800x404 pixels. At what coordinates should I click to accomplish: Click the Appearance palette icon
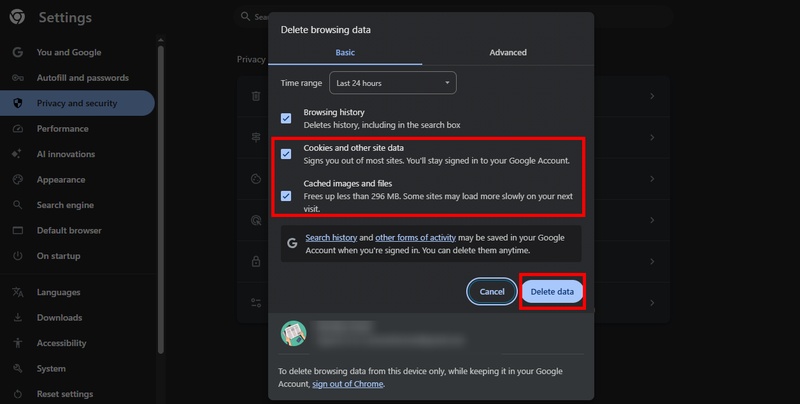(18, 180)
